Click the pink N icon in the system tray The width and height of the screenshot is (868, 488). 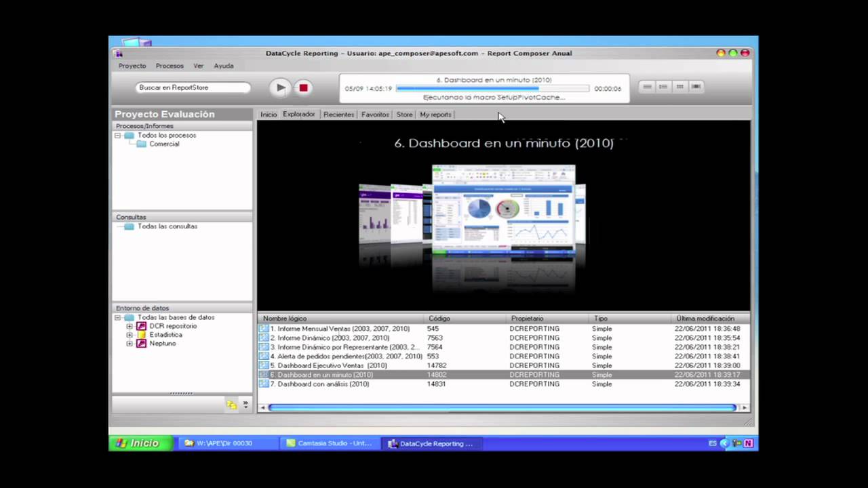pos(748,443)
